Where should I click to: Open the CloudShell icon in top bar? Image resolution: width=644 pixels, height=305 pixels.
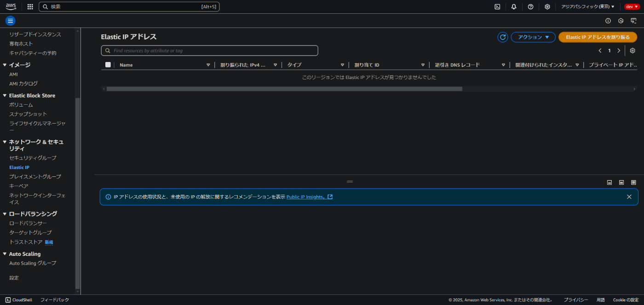(x=497, y=7)
